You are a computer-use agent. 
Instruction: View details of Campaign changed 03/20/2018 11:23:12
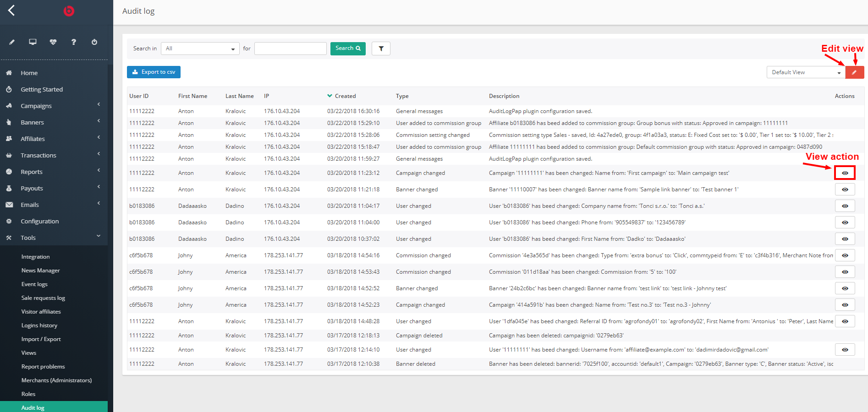coord(845,173)
